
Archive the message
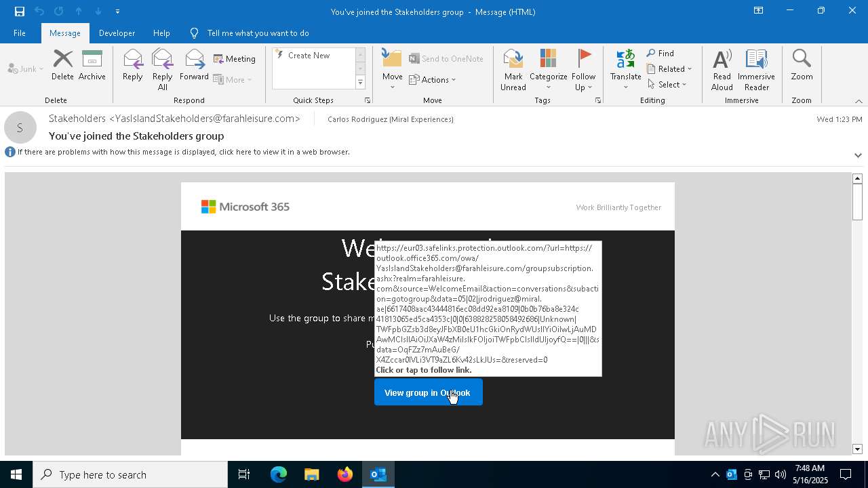[92, 65]
